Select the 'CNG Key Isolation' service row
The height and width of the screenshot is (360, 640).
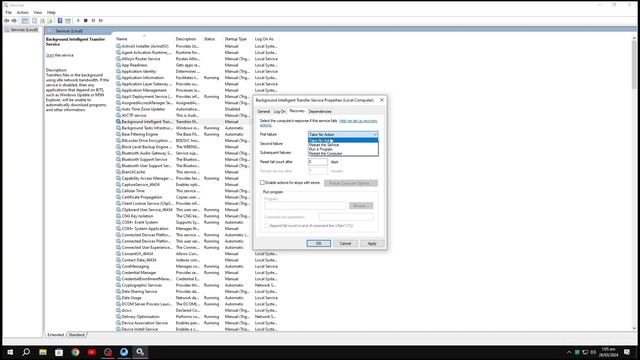coord(184,216)
